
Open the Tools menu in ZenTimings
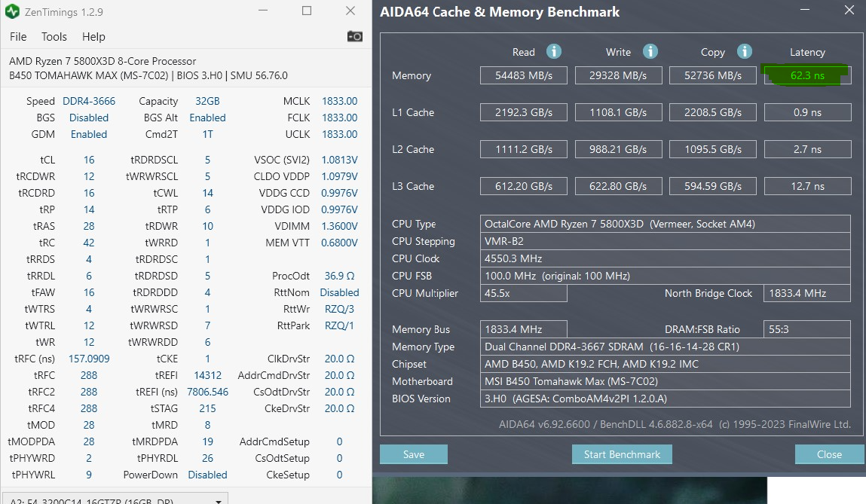click(x=54, y=36)
